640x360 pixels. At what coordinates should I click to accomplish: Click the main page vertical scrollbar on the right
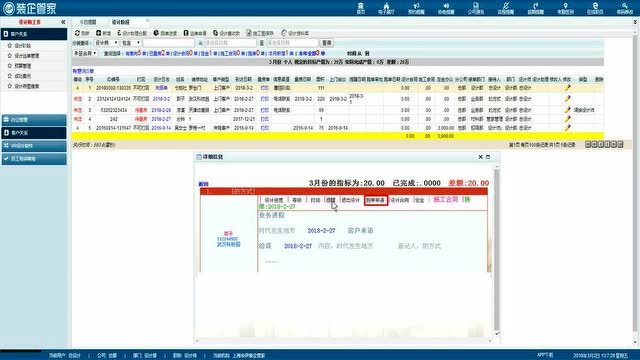point(636,184)
